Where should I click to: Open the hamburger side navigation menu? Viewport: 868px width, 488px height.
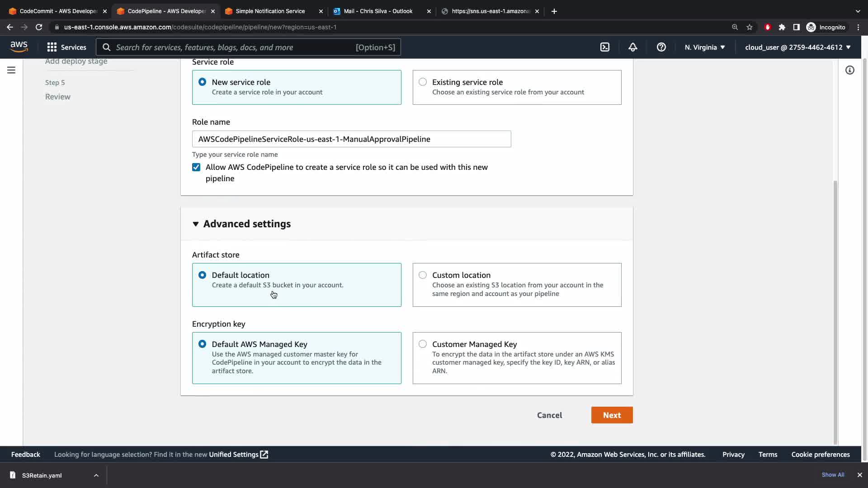(11, 70)
